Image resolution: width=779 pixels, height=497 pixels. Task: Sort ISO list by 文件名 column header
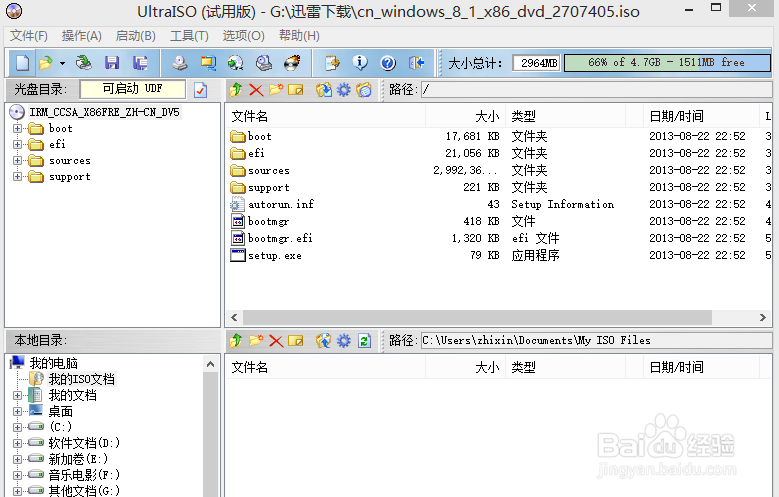click(325, 116)
